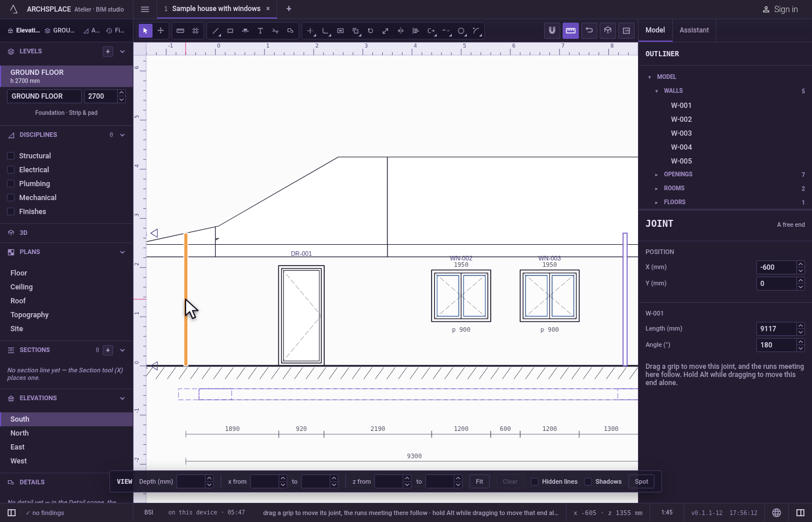Pick the Circle tool

(x=461, y=31)
